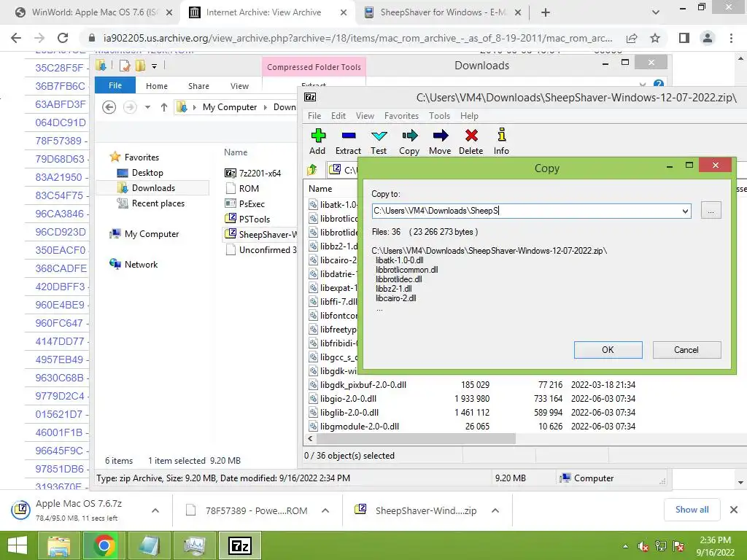Open Explorer Share ribbon tab
Screen dimensions: 747x560
coord(198,86)
